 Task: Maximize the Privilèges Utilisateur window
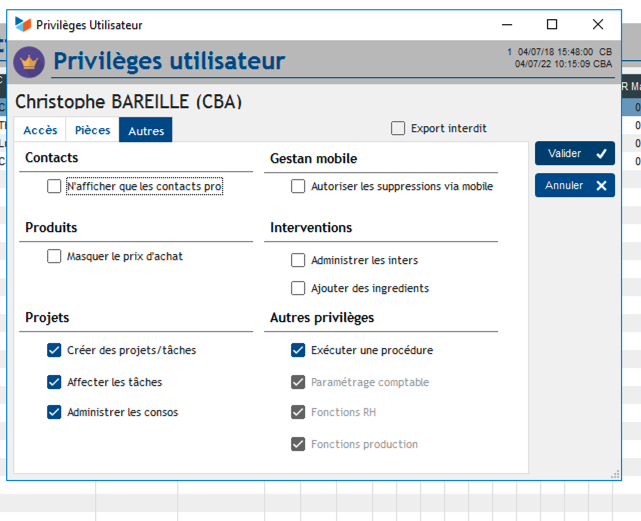552,24
